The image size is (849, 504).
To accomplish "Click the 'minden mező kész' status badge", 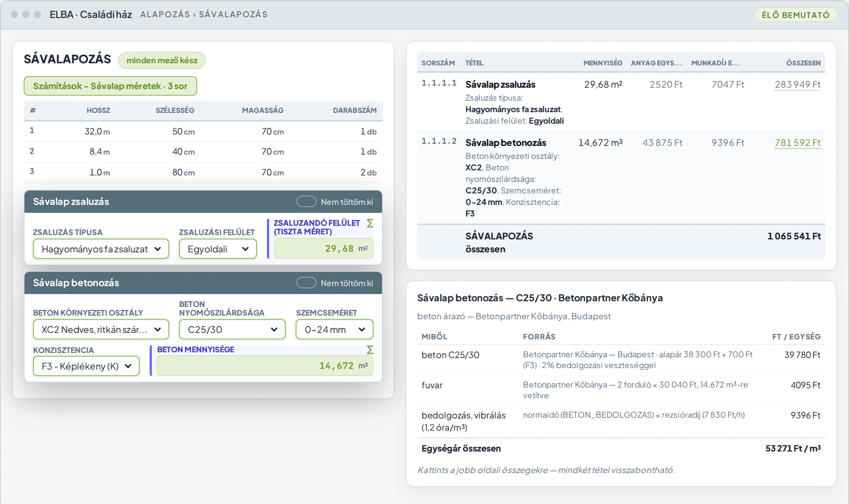I will pyautogui.click(x=162, y=60).
